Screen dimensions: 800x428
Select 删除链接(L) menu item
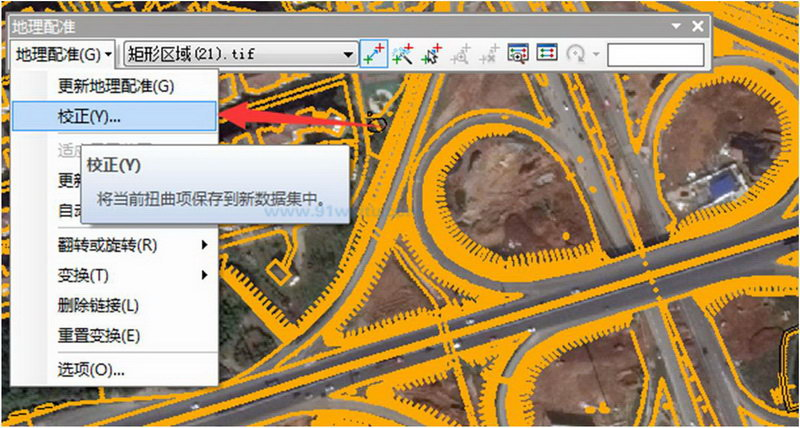point(115,306)
